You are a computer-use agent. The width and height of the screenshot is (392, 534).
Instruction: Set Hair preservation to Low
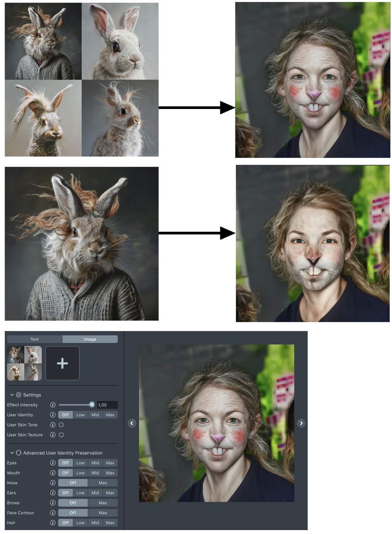point(80,523)
